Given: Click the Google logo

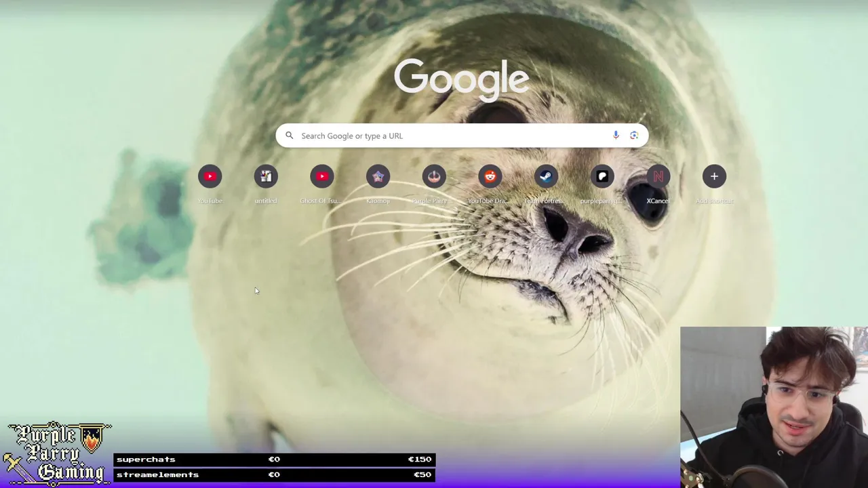Looking at the screenshot, I should coord(462,81).
